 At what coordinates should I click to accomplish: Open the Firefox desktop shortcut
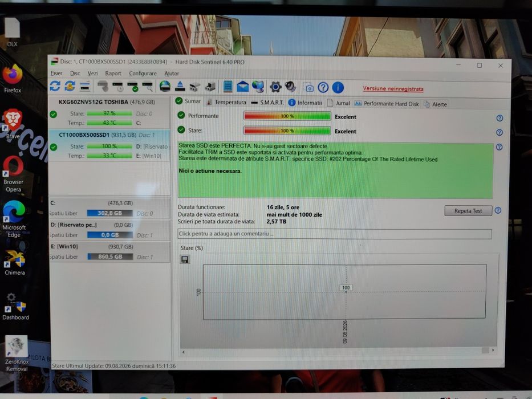tap(13, 79)
